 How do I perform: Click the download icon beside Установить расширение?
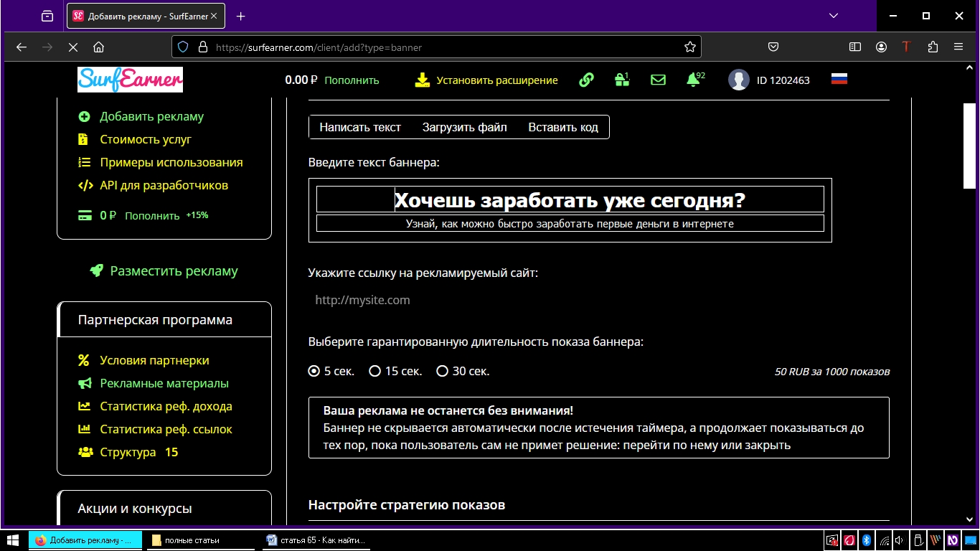pos(422,80)
